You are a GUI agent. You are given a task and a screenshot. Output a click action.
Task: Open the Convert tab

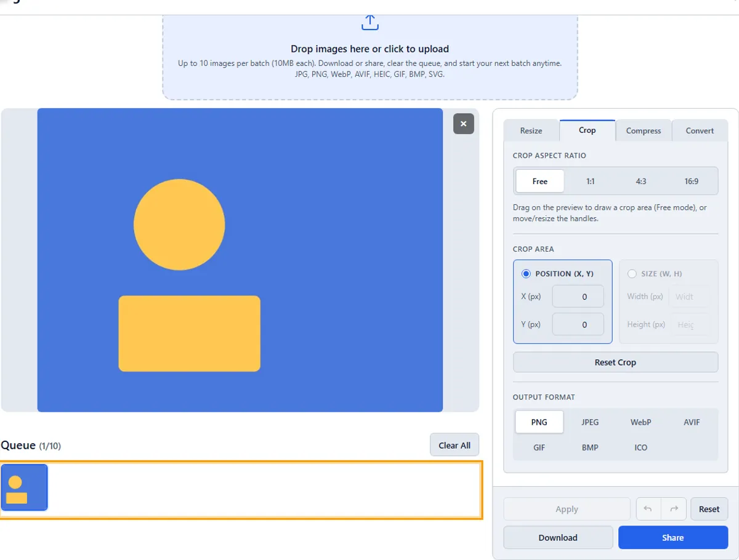[x=700, y=130]
